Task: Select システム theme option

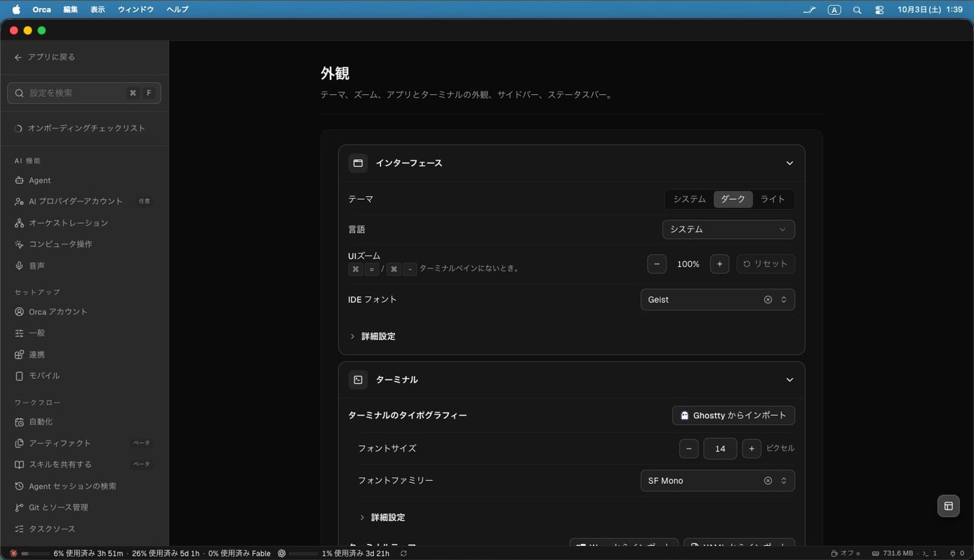Action: 689,199
